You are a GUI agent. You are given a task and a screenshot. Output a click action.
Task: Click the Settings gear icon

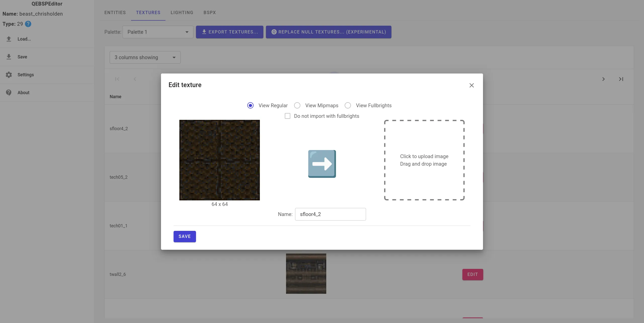coord(9,75)
